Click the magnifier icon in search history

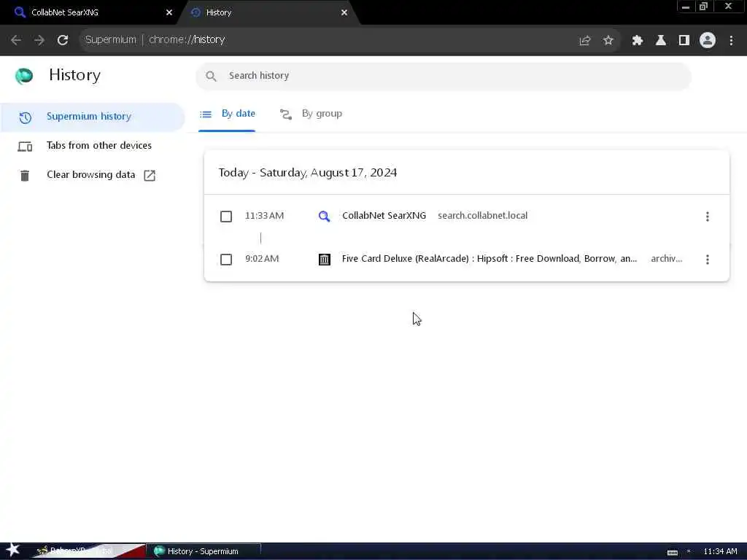coord(211,76)
